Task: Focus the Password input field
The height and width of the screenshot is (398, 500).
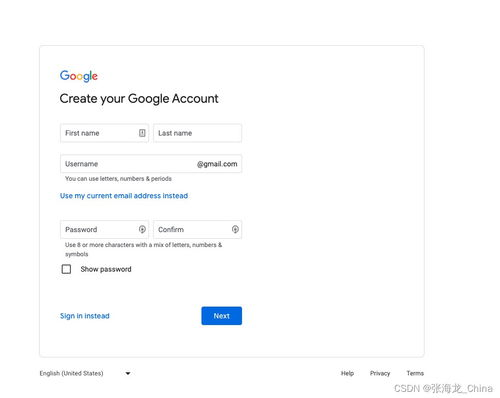Action: tap(104, 229)
